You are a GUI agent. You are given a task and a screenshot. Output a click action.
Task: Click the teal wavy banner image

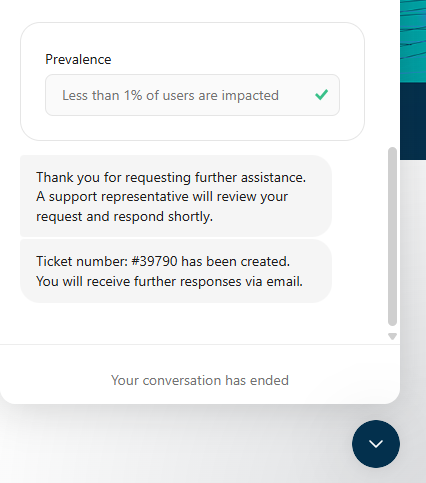(413, 41)
